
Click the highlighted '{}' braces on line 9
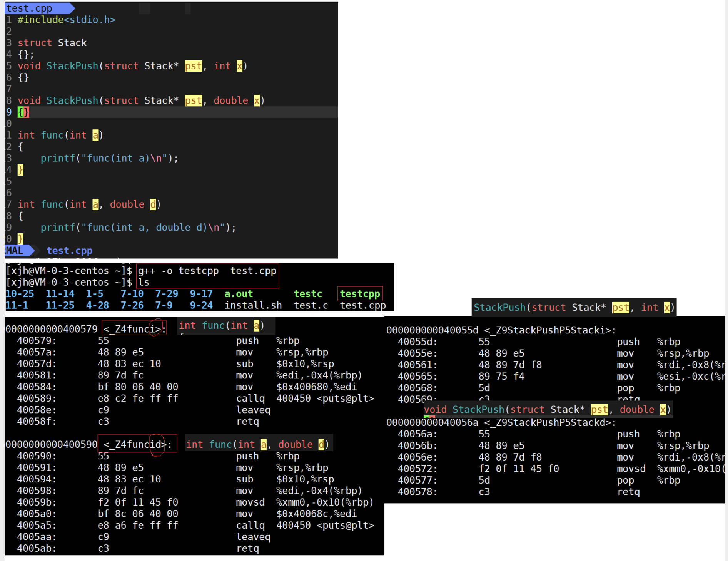[x=23, y=112]
